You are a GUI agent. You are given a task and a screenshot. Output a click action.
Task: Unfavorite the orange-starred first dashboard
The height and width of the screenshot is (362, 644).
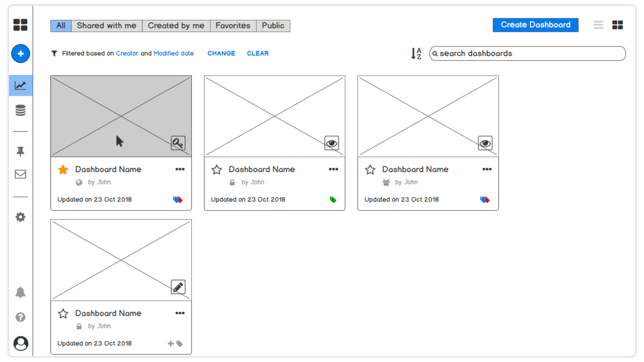[63, 170]
